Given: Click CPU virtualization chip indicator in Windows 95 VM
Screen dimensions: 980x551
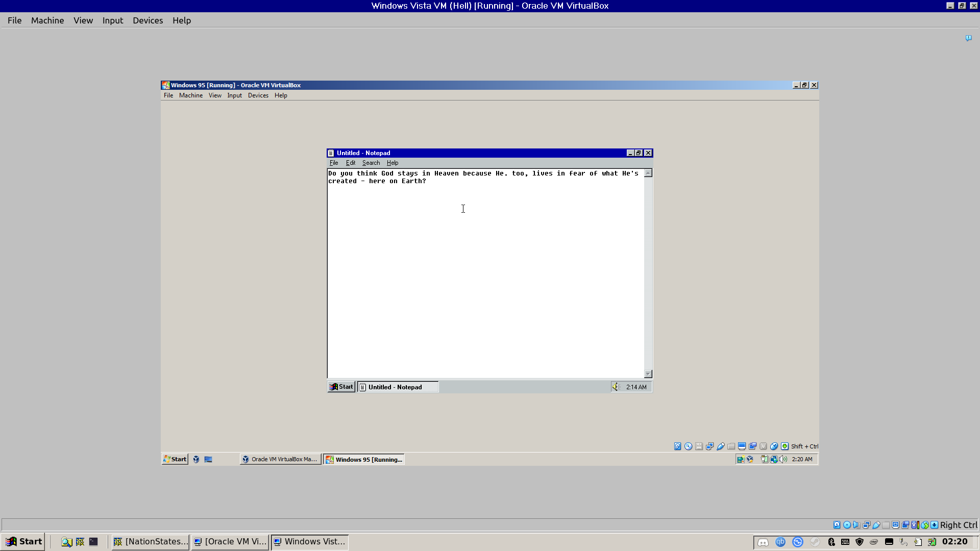Looking at the screenshot, I should tap(763, 446).
